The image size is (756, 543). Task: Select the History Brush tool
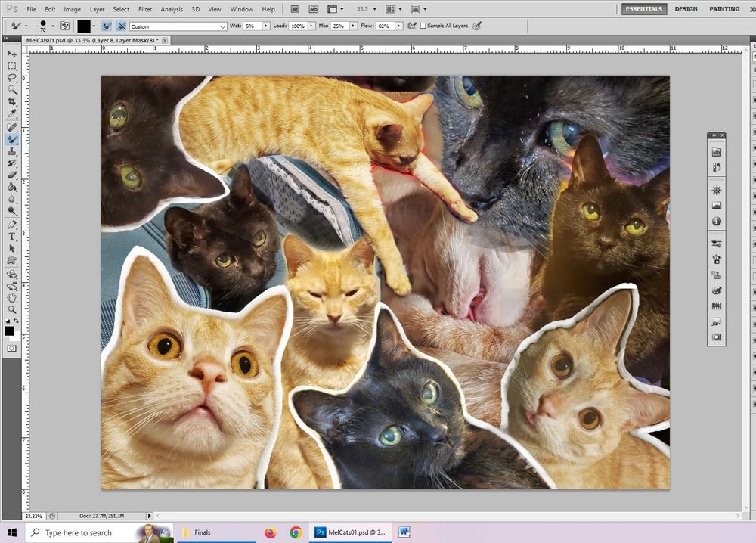pyautogui.click(x=11, y=163)
